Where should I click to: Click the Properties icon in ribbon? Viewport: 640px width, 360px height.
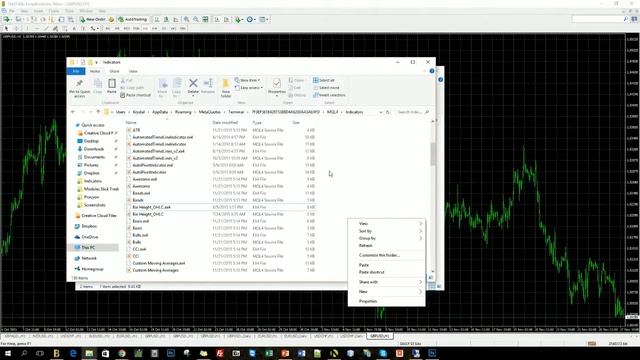point(276,87)
